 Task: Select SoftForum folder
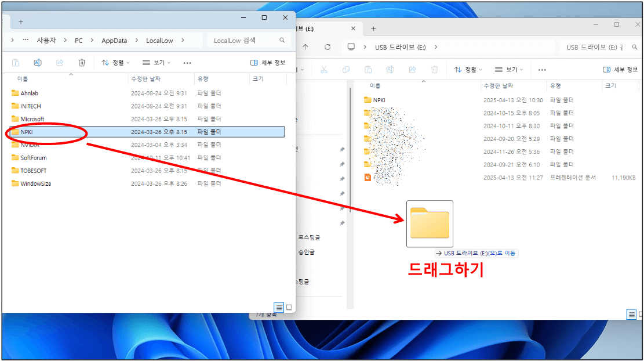pos(148,157)
